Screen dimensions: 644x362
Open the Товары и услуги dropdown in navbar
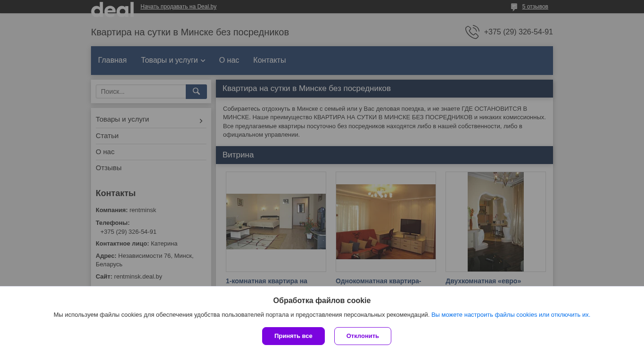click(173, 60)
